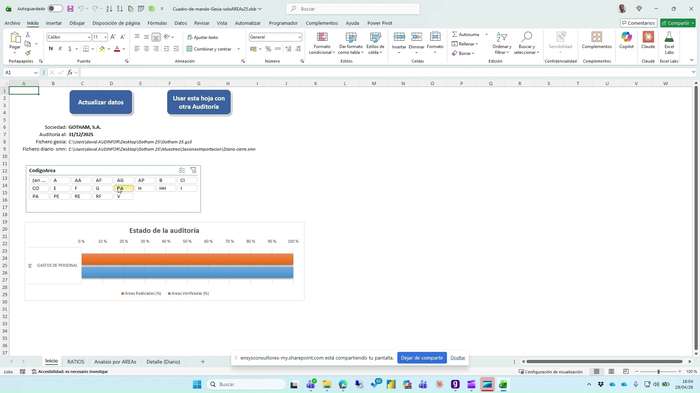Toggle underline S formatting
The image size is (700, 393).
point(70,49)
